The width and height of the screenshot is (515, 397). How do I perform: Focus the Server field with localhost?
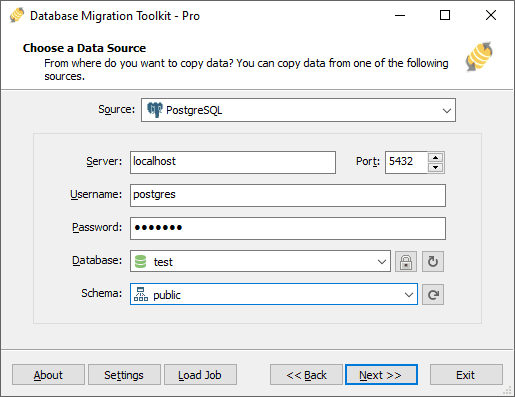click(233, 162)
